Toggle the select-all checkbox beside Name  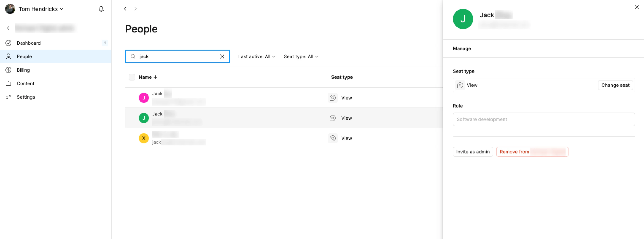132,77
